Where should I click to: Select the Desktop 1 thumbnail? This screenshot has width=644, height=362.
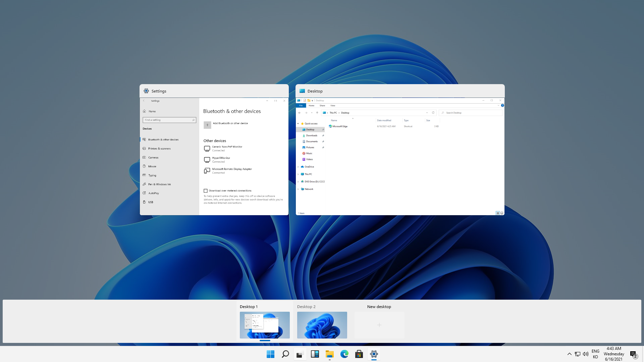pos(265,325)
